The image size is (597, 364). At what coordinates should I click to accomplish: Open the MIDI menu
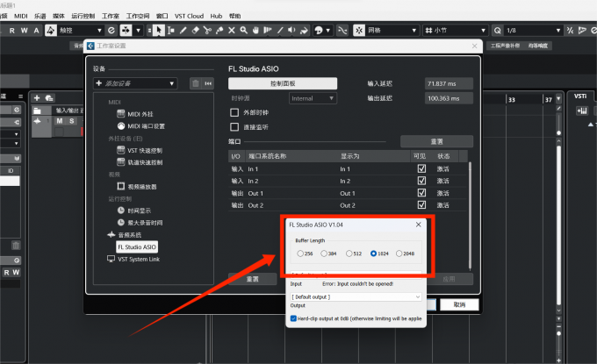[x=20, y=16]
